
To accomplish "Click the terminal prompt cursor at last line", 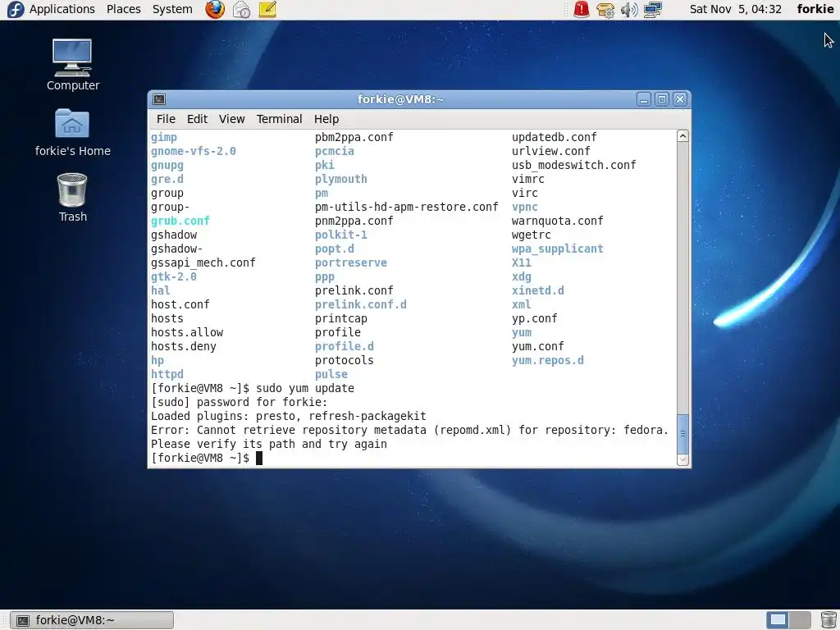I will [x=259, y=458].
